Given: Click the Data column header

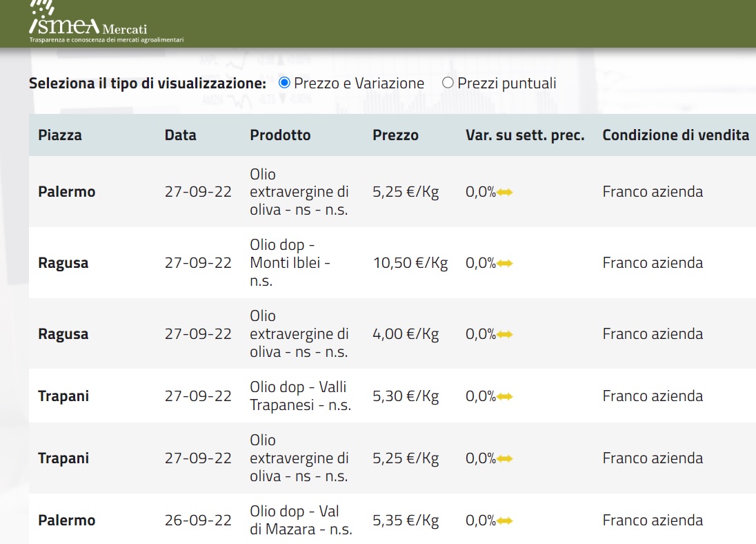Looking at the screenshot, I should 180,135.
